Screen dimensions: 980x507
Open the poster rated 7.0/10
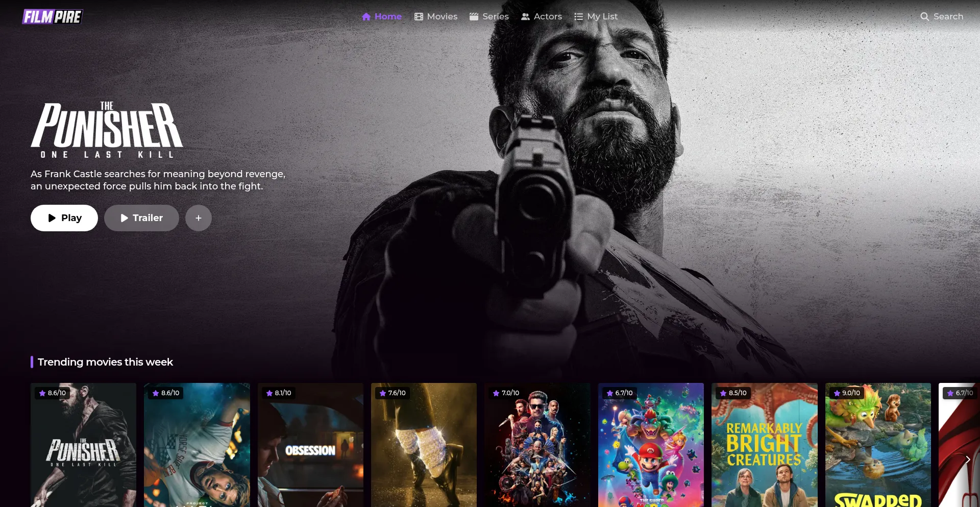pyautogui.click(x=537, y=445)
